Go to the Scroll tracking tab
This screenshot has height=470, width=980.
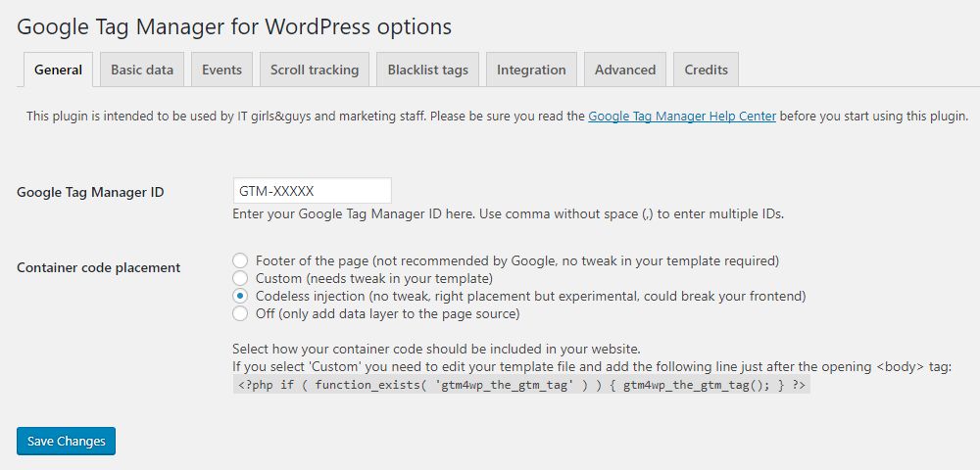(x=315, y=70)
